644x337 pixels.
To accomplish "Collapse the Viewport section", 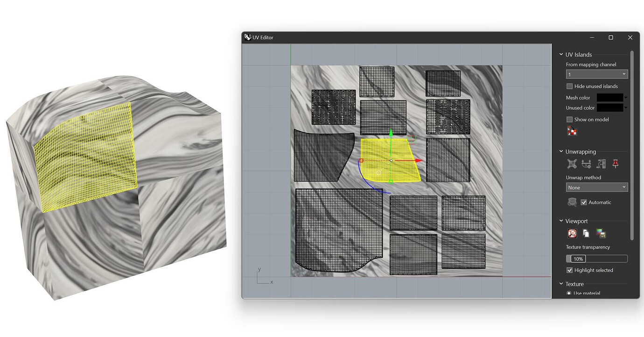I will pos(561,221).
